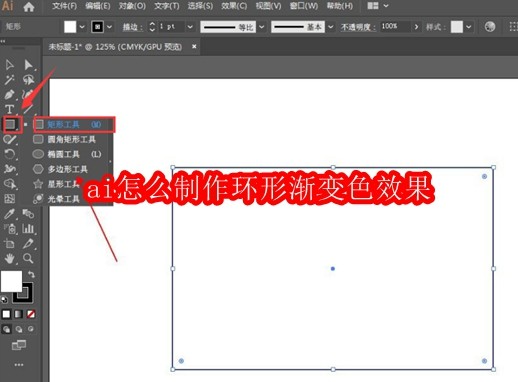
Task: Select the Eyedropper tool
Action: (9, 214)
